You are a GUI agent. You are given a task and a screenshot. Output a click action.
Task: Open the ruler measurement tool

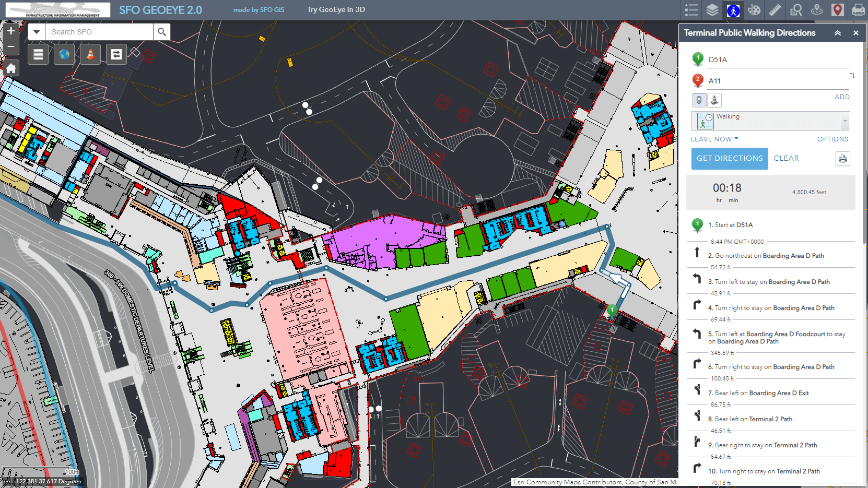775,10
